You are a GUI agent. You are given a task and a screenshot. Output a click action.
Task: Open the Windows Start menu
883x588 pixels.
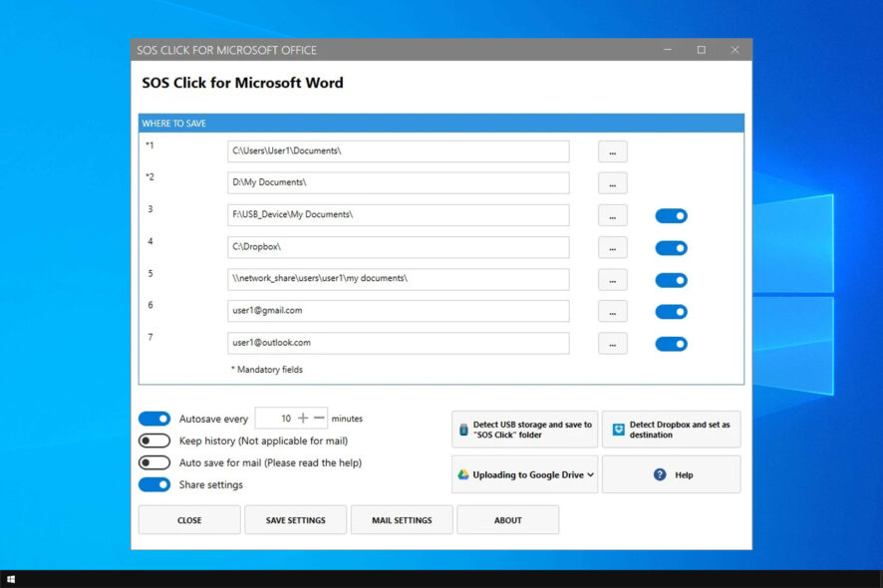click(x=11, y=579)
